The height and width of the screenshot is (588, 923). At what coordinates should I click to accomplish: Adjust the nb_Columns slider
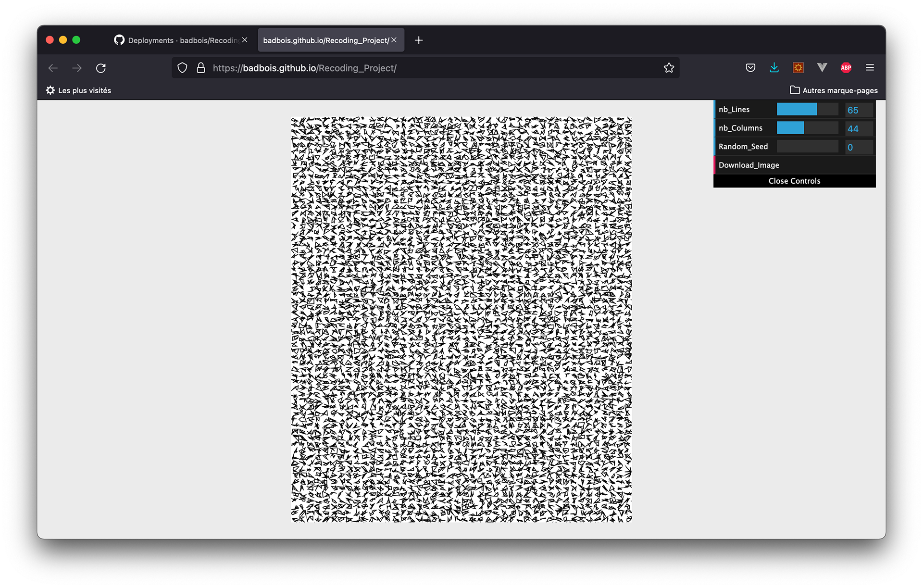tap(808, 128)
